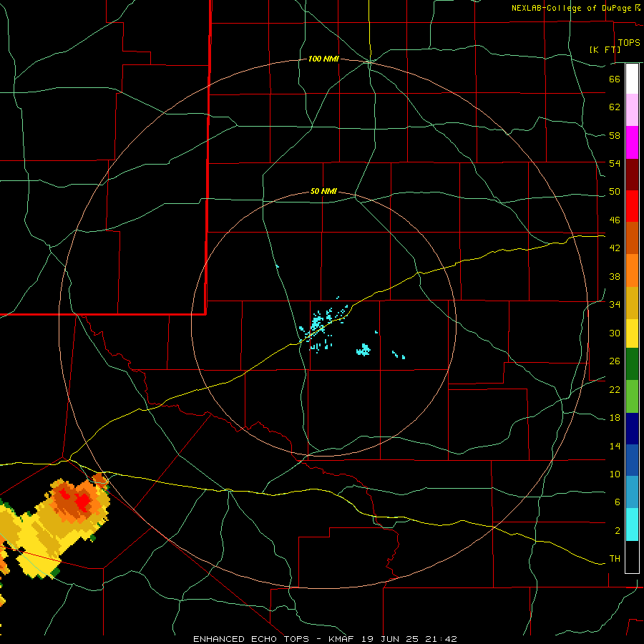The height and width of the screenshot is (644, 644).
Task: Click the "50" legend value
Action: click(615, 192)
